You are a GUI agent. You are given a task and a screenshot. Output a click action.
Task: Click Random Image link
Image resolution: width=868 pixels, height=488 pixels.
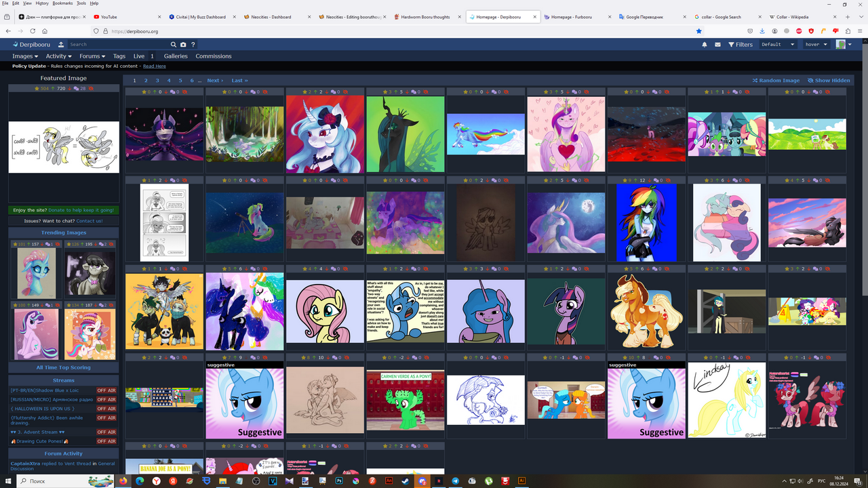point(776,81)
